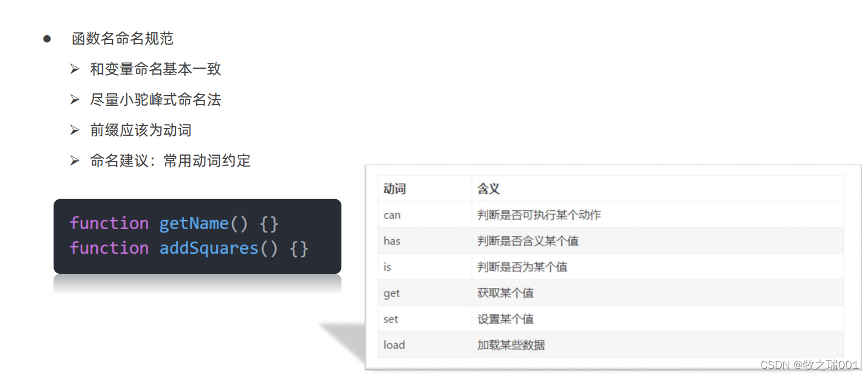Click the bullet 命名建议：常用动词约定

coord(170,161)
